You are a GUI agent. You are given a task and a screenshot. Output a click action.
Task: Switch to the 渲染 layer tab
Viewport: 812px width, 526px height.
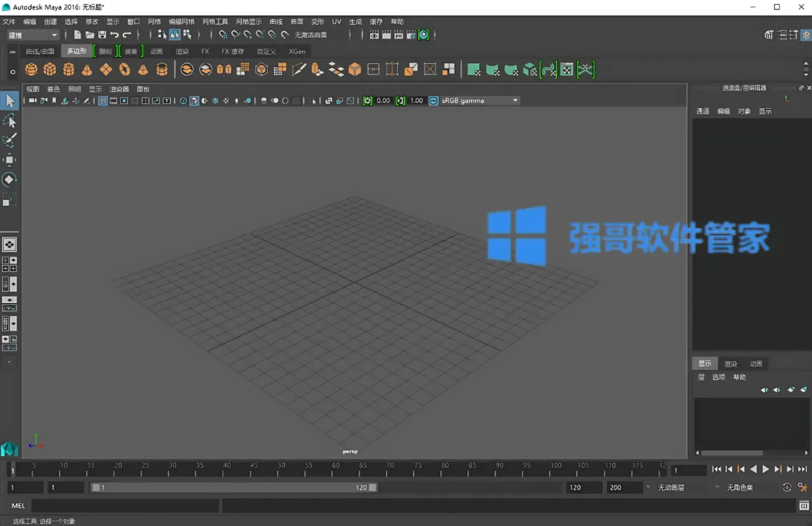(731, 364)
